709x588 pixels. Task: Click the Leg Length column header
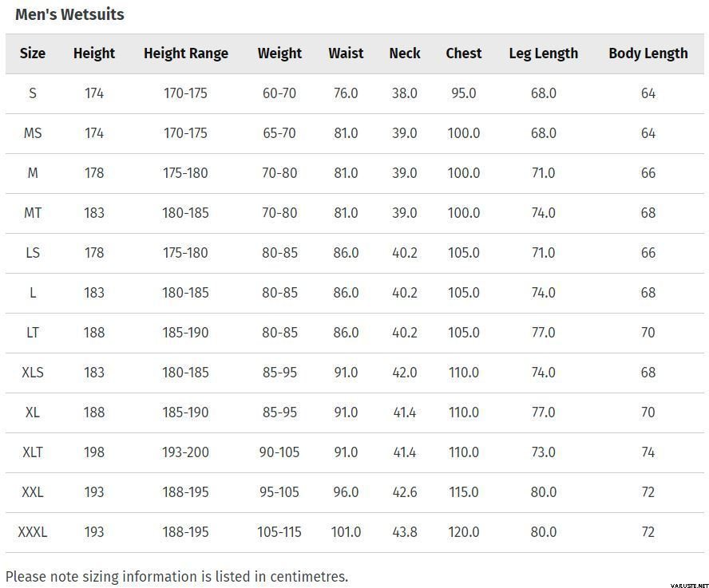coord(543,53)
